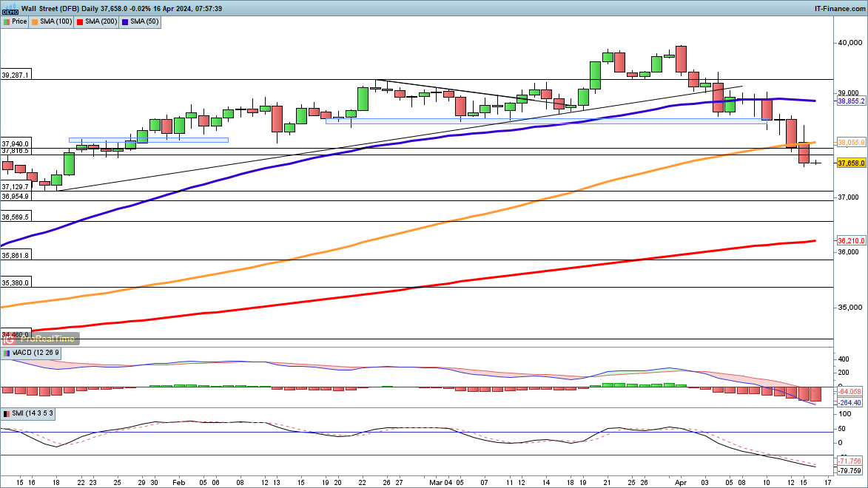Click the red 36,210.0 SMA price label

point(851,241)
